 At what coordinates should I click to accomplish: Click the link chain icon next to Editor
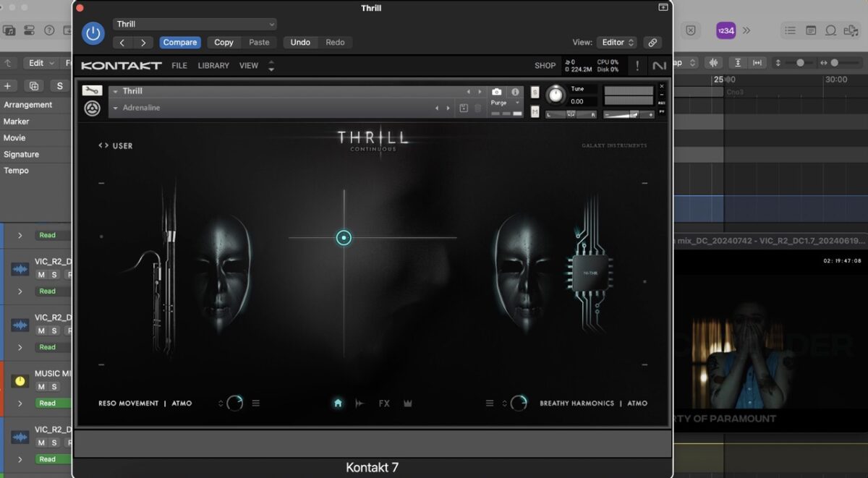pos(652,43)
